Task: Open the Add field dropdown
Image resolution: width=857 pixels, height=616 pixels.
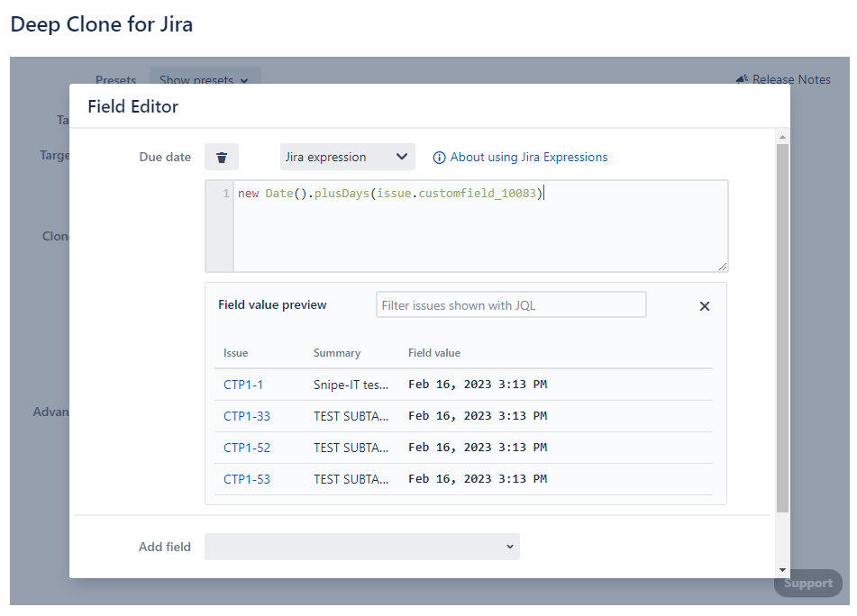Action: tap(362, 547)
